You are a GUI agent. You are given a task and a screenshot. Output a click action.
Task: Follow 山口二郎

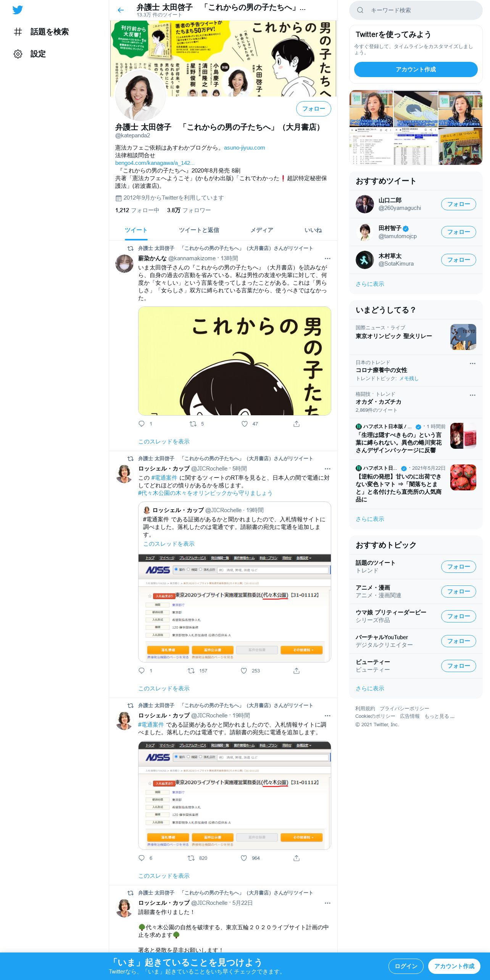(459, 204)
